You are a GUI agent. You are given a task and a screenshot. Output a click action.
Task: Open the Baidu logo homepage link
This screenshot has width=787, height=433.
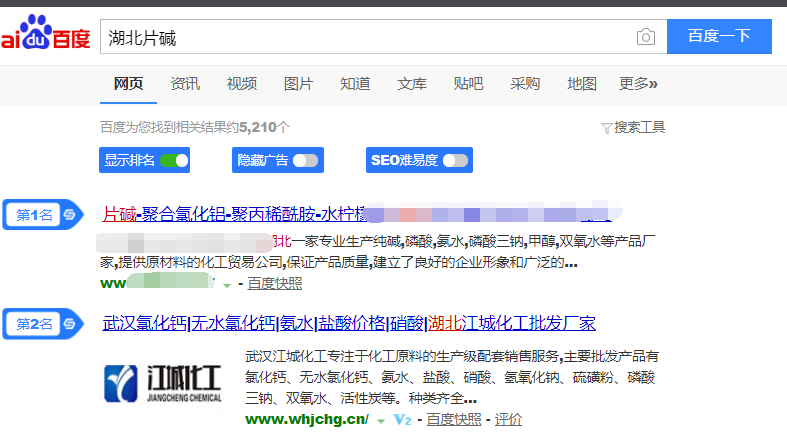(46, 33)
